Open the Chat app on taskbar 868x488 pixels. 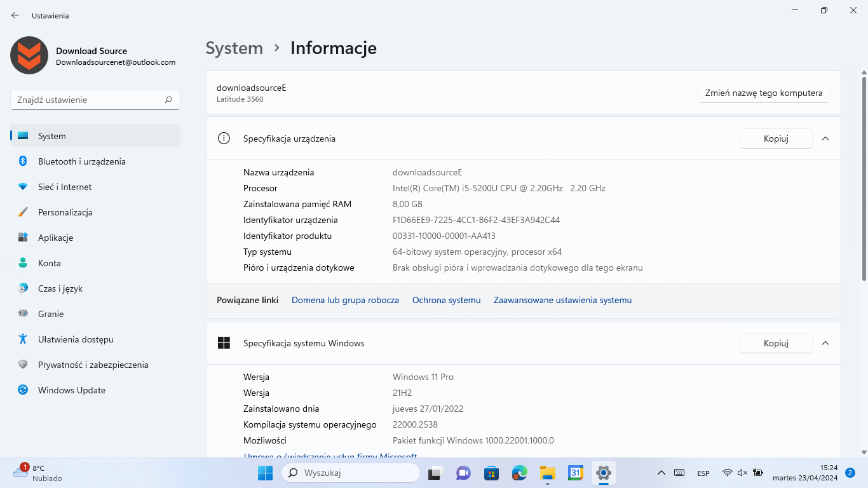463,473
